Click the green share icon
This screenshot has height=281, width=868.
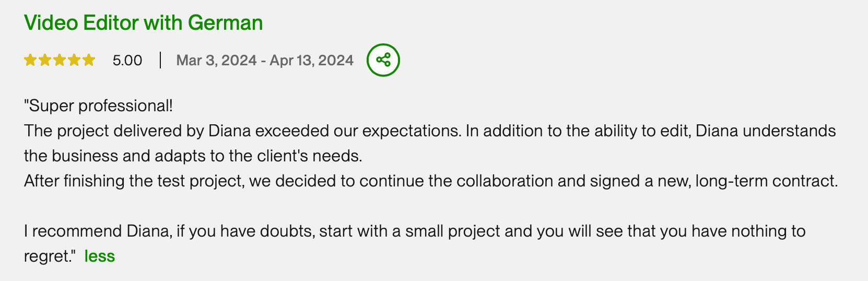383,60
